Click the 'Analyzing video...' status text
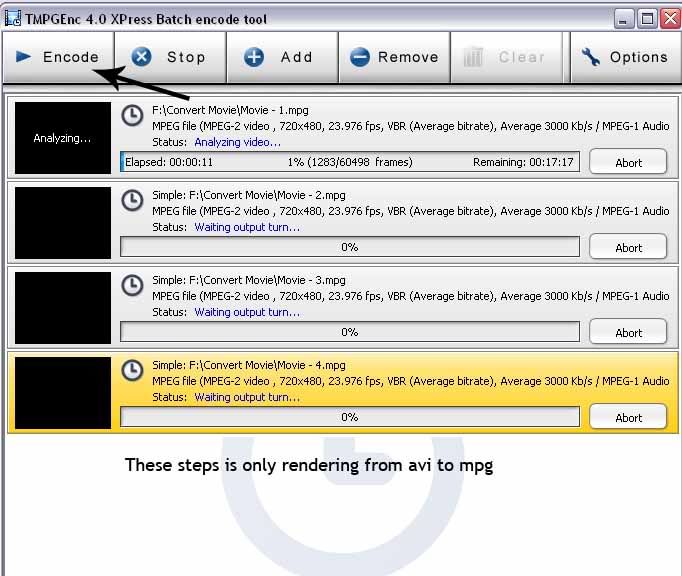The height and width of the screenshot is (576, 682). 237,142
